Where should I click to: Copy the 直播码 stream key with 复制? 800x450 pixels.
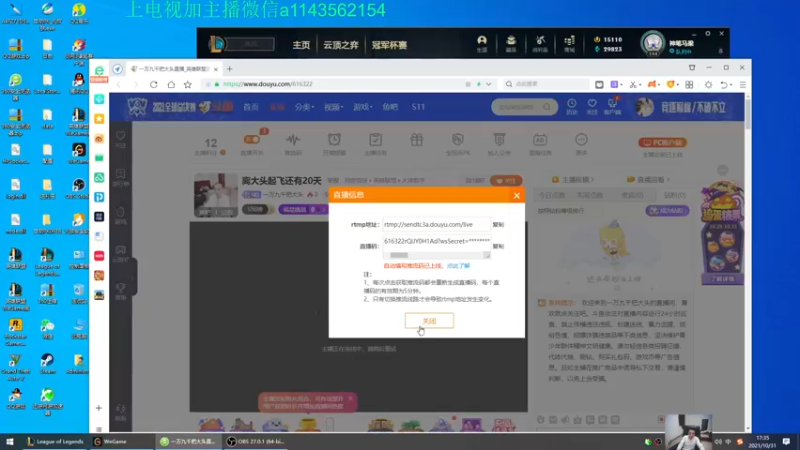click(x=498, y=246)
